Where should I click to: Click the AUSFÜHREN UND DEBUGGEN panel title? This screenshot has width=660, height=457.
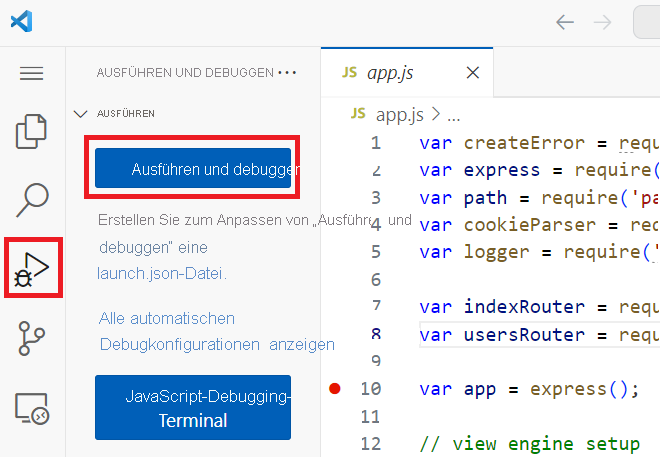(185, 73)
